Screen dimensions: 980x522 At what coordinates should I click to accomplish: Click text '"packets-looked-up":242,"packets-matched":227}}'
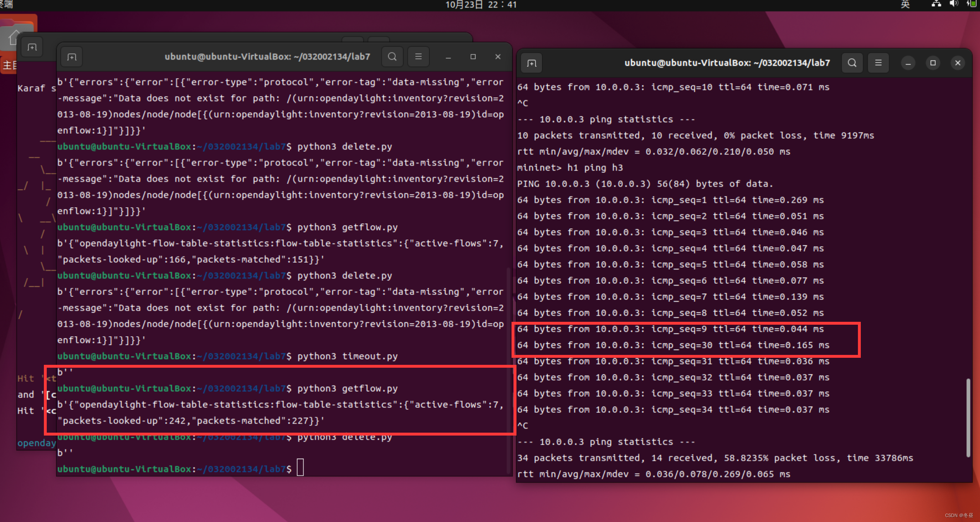click(190, 421)
